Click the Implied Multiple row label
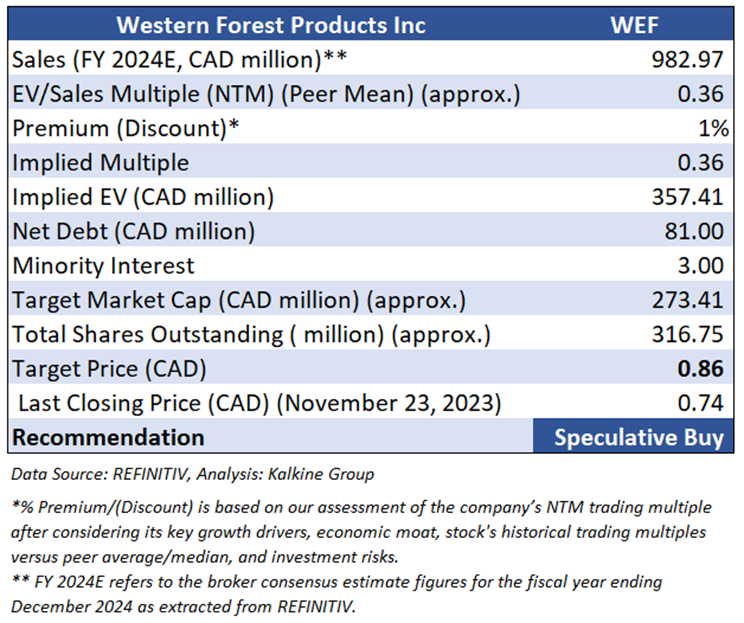Image resolution: width=744 pixels, height=623 pixels. pos(101,162)
